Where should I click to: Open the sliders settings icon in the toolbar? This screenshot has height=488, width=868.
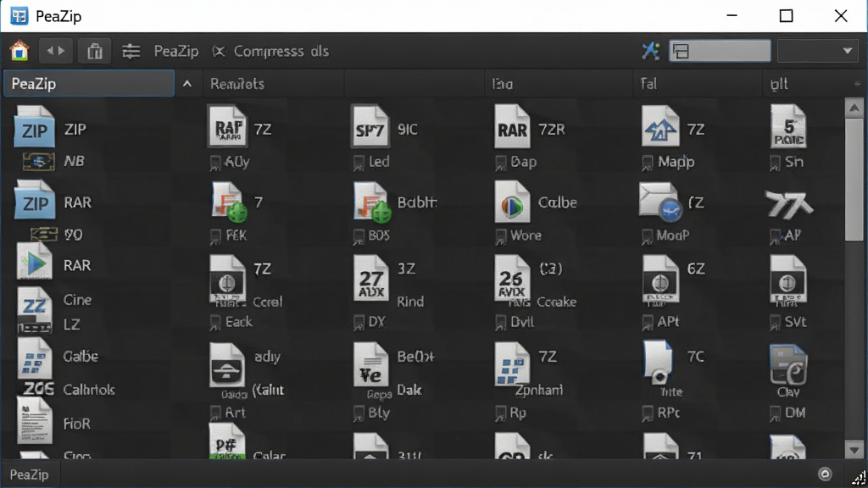tap(131, 51)
